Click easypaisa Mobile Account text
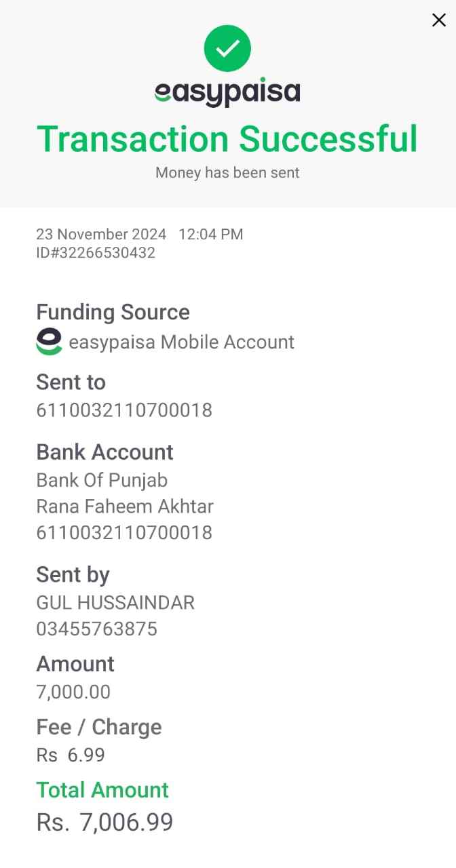456x868 pixels. pyautogui.click(x=181, y=342)
